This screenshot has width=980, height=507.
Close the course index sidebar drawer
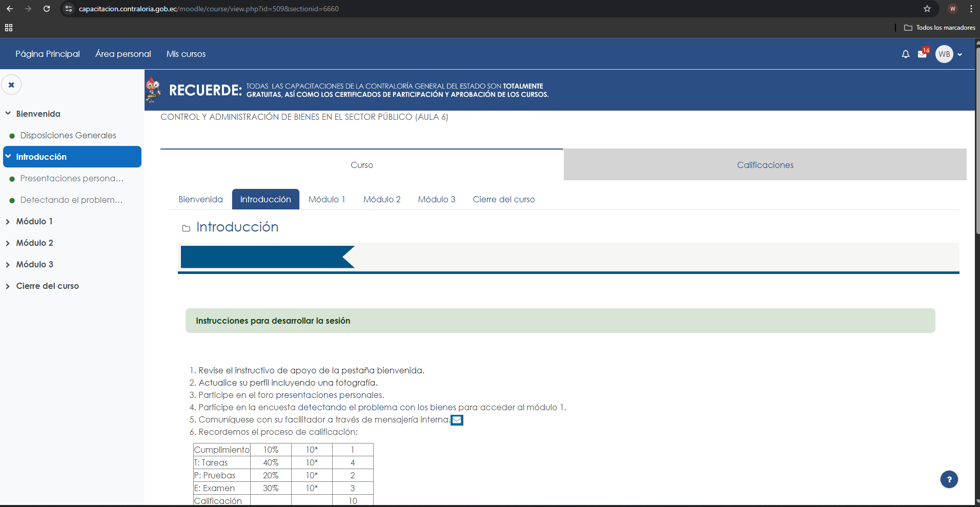click(11, 85)
